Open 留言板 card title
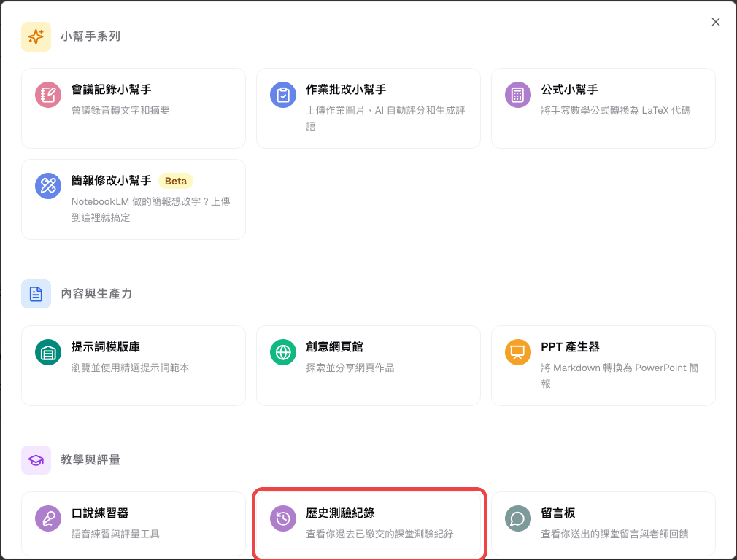 [x=558, y=513]
